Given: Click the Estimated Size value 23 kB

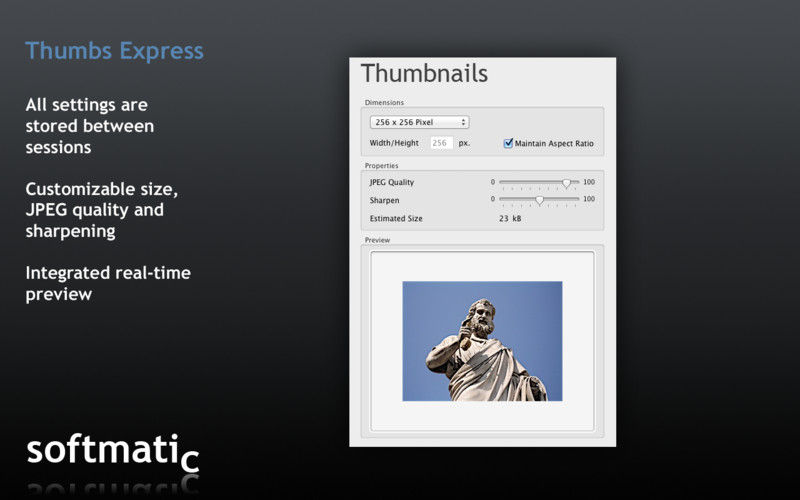Looking at the screenshot, I should click(510, 218).
